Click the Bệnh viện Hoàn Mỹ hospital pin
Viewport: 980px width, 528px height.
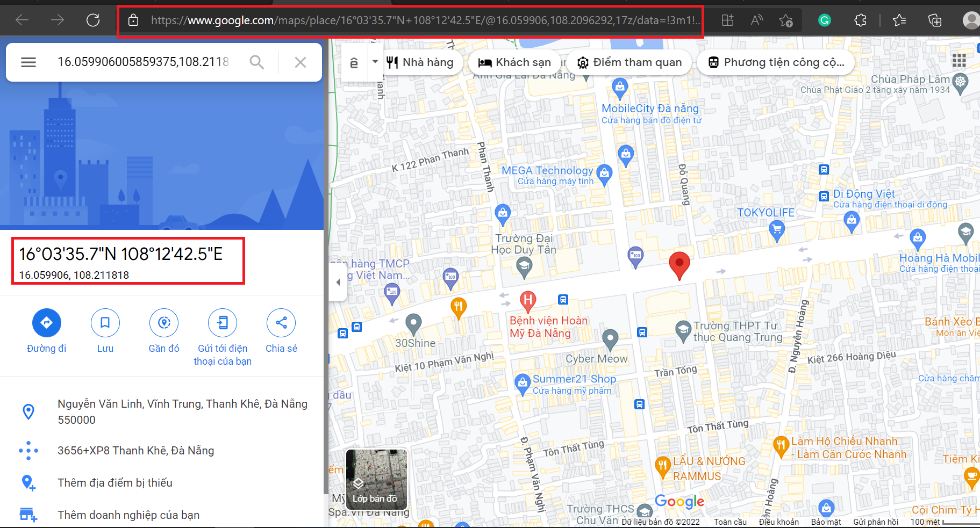[x=528, y=301]
